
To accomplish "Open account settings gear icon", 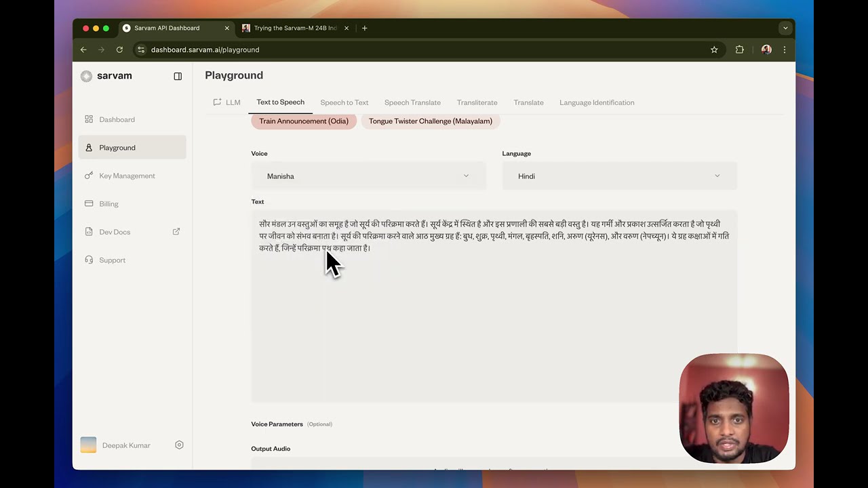I will (x=179, y=445).
